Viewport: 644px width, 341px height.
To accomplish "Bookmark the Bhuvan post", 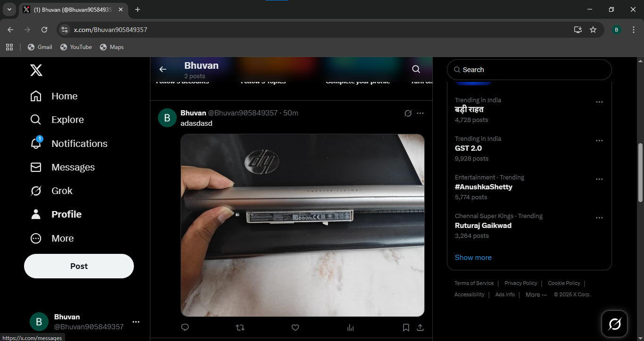I will coord(405,327).
